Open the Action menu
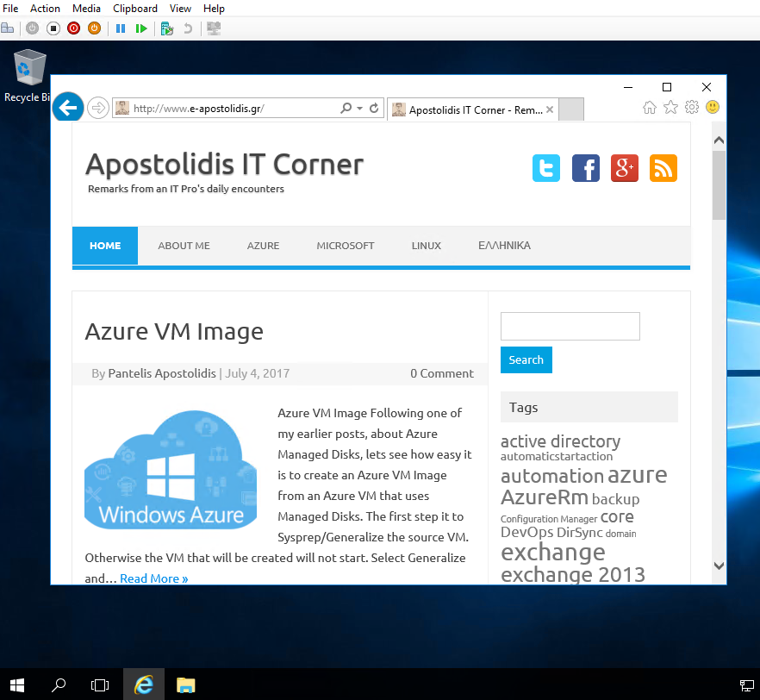 45,9
